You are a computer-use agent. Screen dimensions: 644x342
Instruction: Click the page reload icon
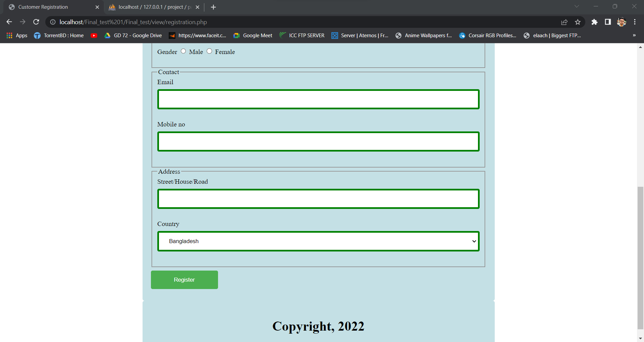click(x=36, y=22)
